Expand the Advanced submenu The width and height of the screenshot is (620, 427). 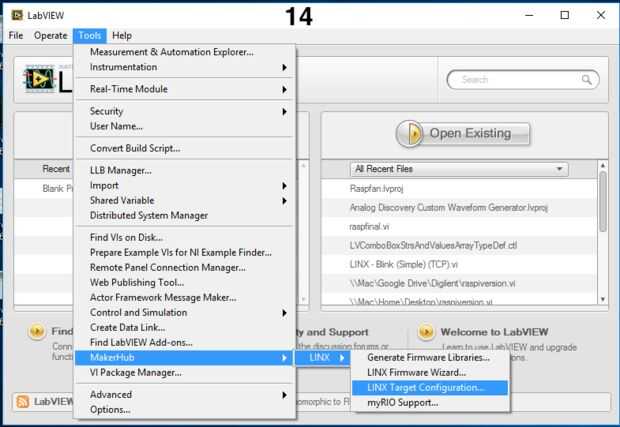[x=185, y=395]
